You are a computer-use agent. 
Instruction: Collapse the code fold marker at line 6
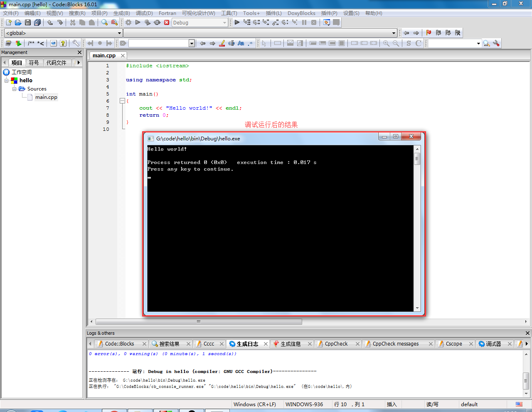122,101
